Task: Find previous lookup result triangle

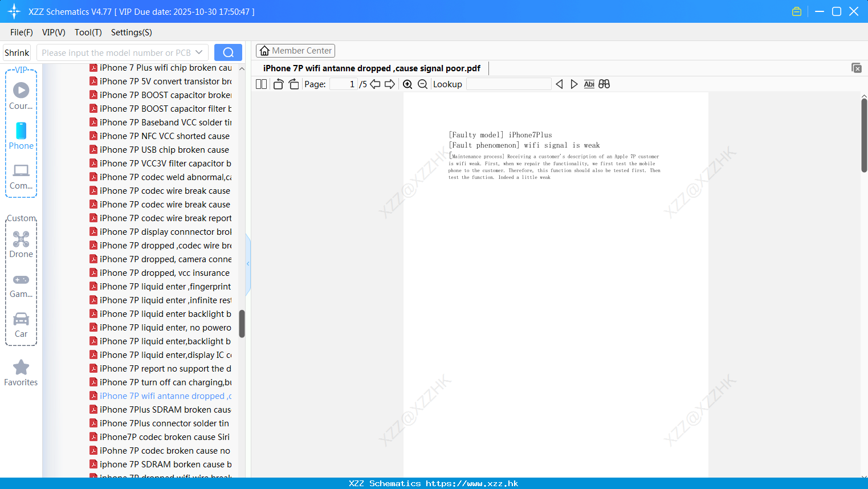Action: tap(559, 84)
